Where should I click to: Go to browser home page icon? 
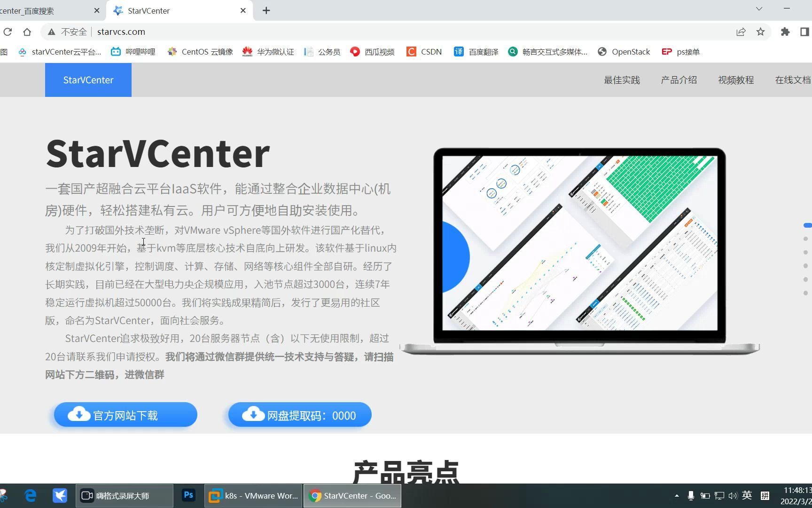pos(27,32)
